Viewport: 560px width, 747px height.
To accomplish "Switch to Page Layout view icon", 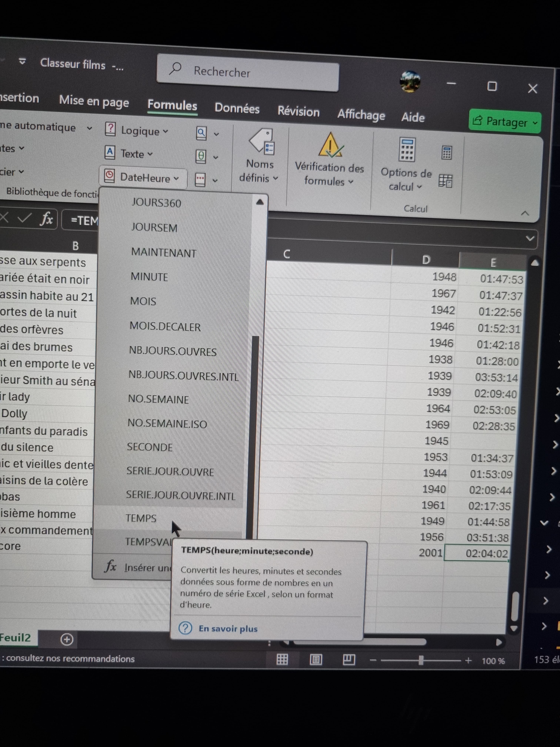I will (316, 660).
